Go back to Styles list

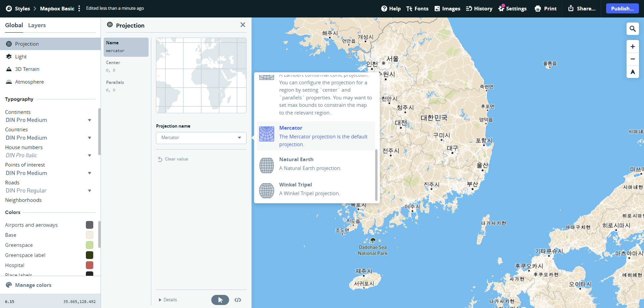coord(22,9)
